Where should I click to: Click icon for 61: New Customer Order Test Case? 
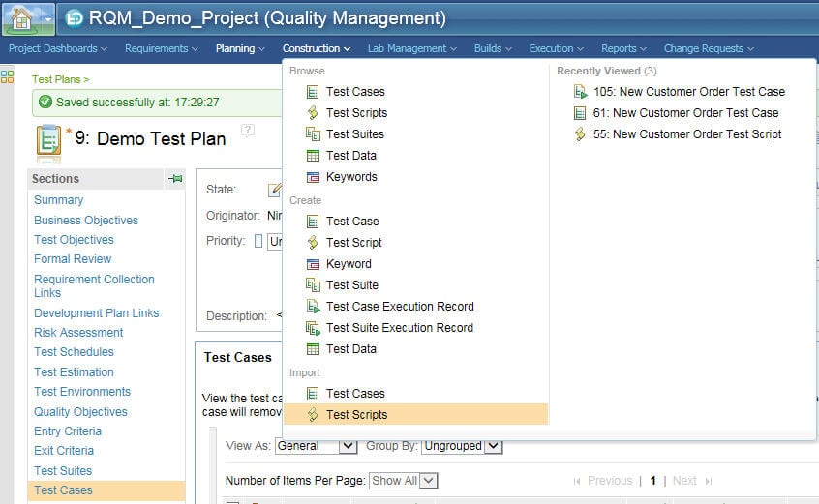click(x=580, y=113)
